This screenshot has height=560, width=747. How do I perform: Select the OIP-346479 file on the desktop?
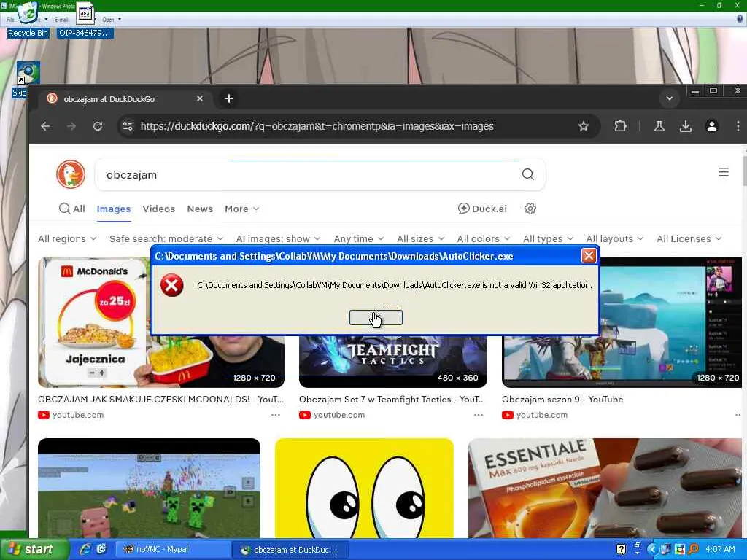(x=85, y=20)
